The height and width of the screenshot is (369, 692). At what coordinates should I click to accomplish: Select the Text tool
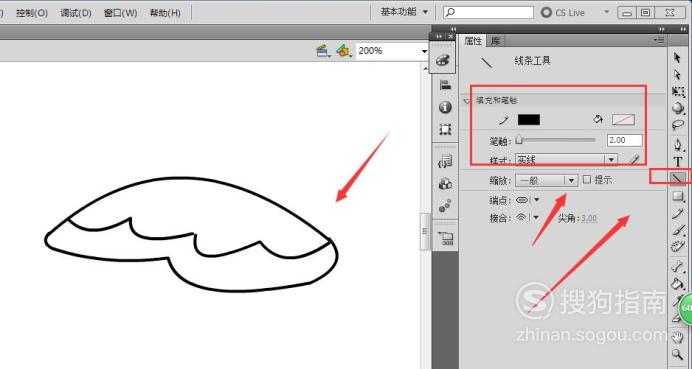point(677,162)
